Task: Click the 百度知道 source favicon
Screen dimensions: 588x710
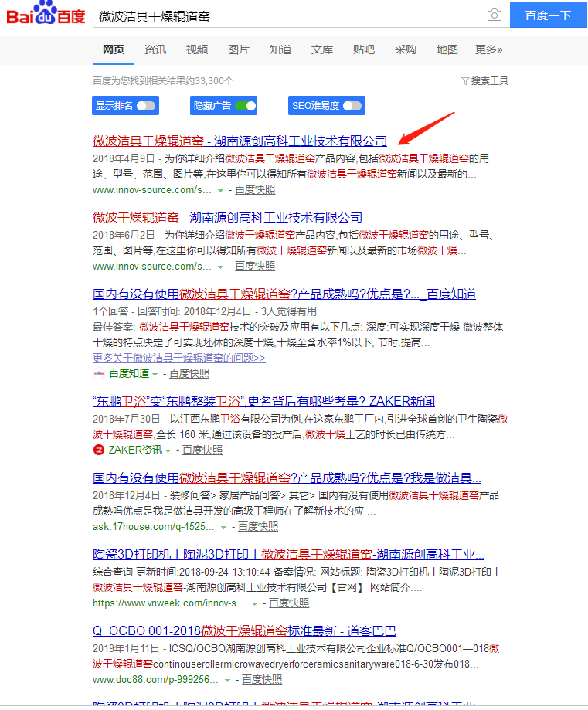Action: 99,374
